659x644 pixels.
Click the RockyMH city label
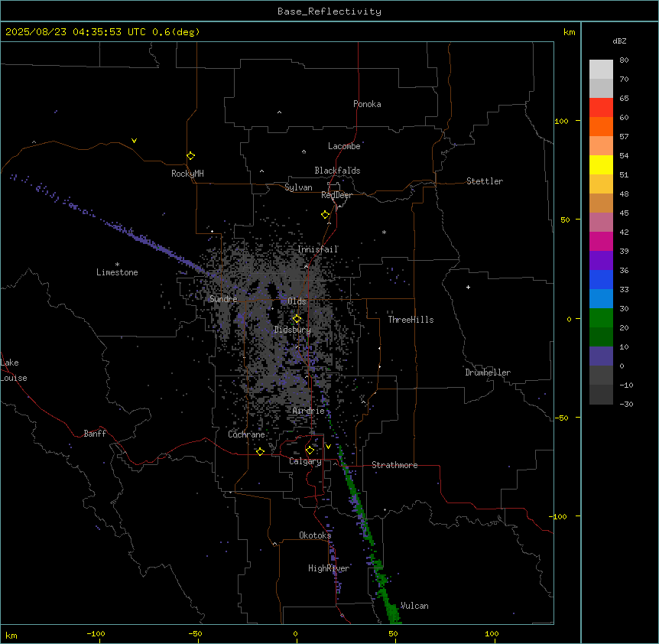point(187,173)
